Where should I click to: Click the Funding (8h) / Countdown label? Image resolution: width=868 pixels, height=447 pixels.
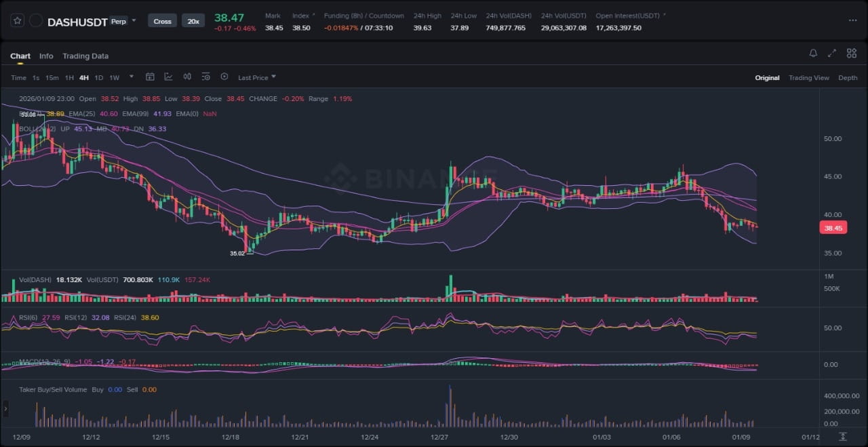point(363,16)
